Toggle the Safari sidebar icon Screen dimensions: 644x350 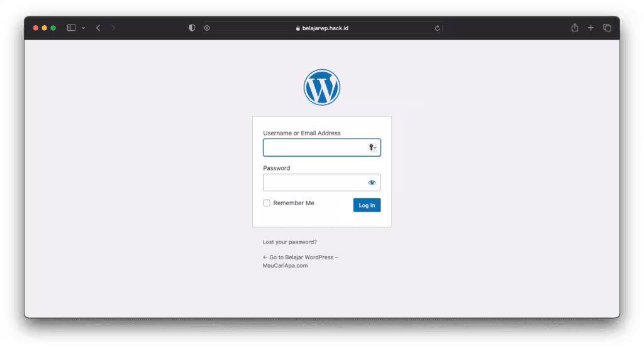(x=71, y=28)
